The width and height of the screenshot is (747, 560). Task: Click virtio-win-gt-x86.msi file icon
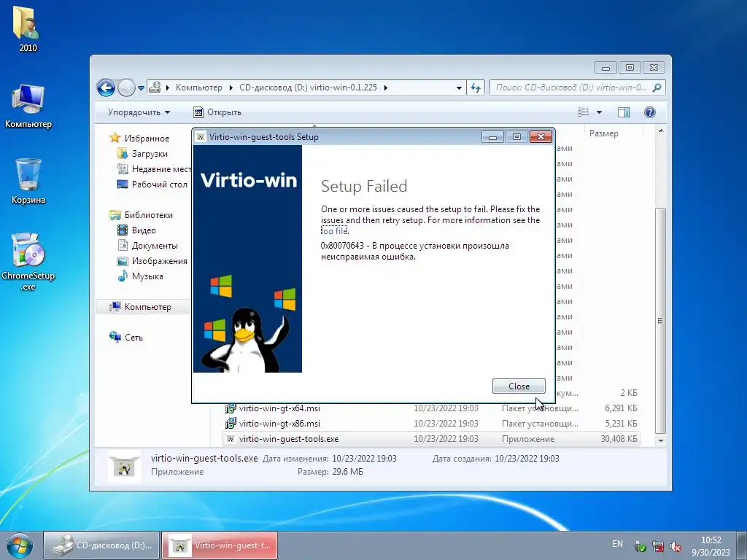(231, 424)
